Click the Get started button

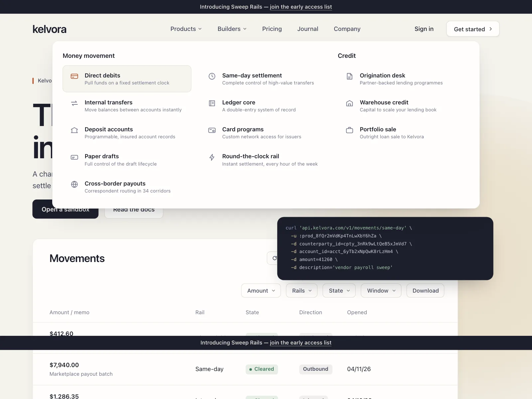coord(473,29)
